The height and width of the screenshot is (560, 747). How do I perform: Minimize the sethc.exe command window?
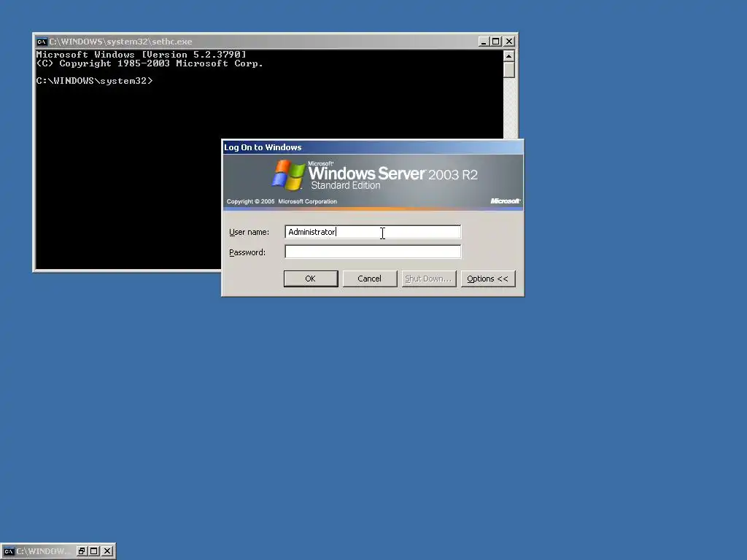pyautogui.click(x=484, y=42)
